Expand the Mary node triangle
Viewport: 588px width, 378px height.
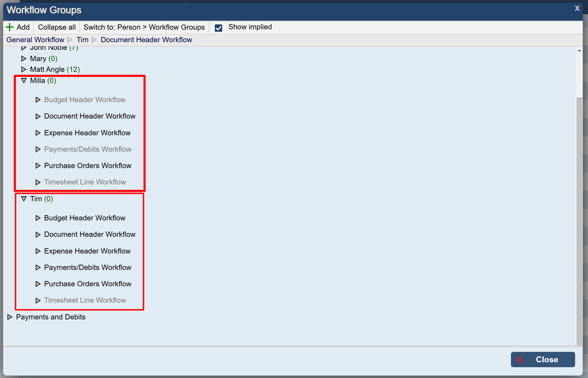(x=24, y=59)
